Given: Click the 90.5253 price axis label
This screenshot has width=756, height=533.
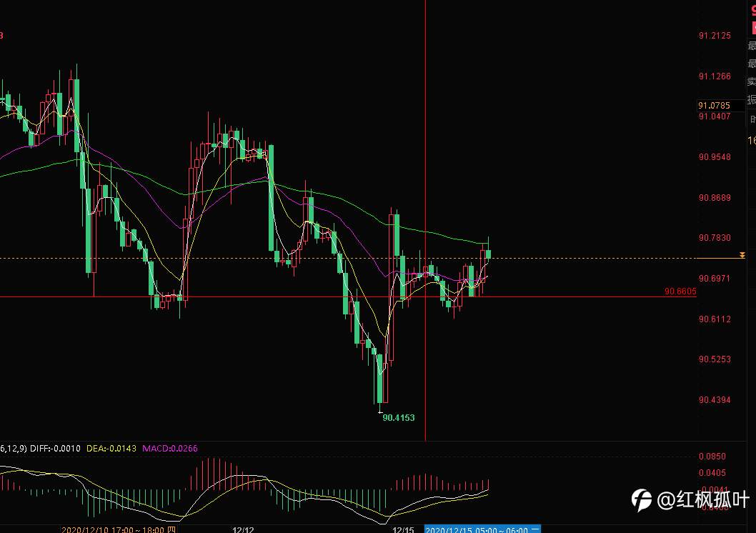Looking at the screenshot, I should [715, 359].
